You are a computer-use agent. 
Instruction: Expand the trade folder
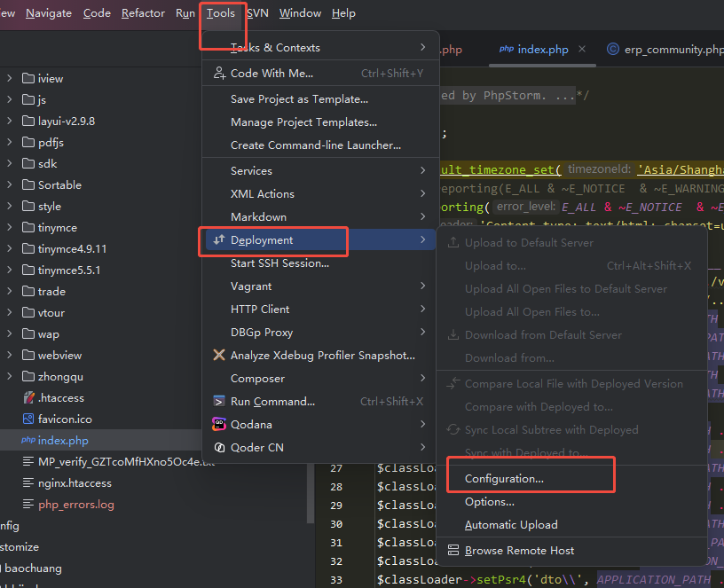coord(9,291)
